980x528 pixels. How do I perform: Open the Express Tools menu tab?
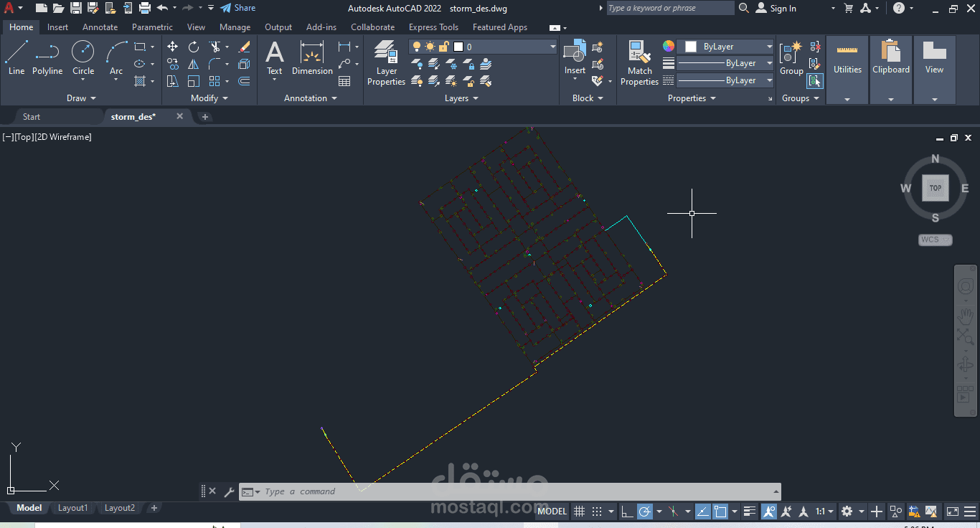(x=433, y=27)
